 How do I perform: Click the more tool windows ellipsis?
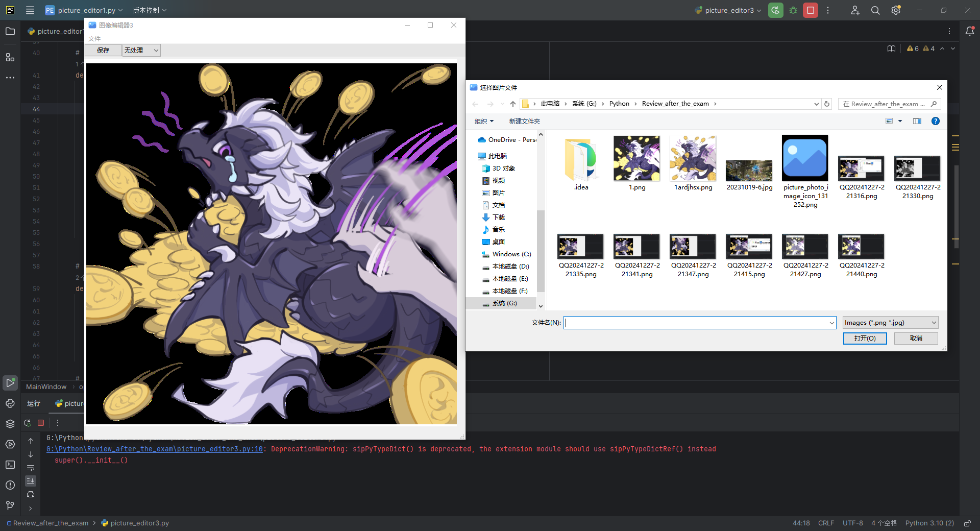pyautogui.click(x=10, y=78)
